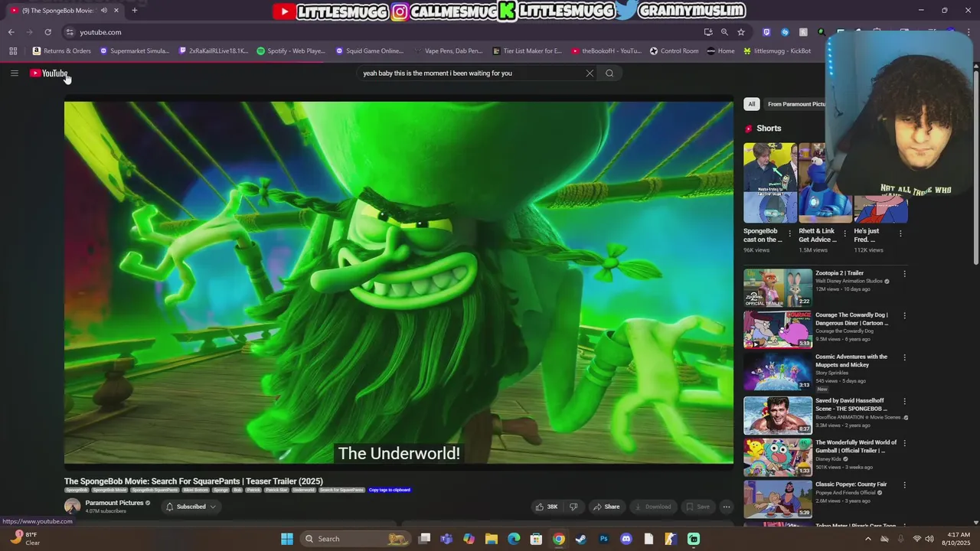Like the video with the thumbs up button
Screen dimensions: 980x551
547,507
